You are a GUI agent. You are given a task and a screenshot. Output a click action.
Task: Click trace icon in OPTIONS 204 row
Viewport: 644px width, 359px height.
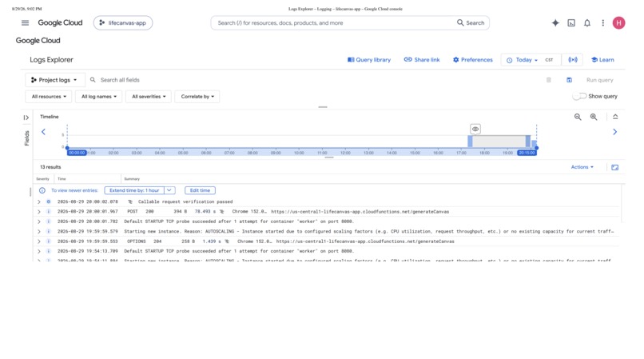[227, 241]
